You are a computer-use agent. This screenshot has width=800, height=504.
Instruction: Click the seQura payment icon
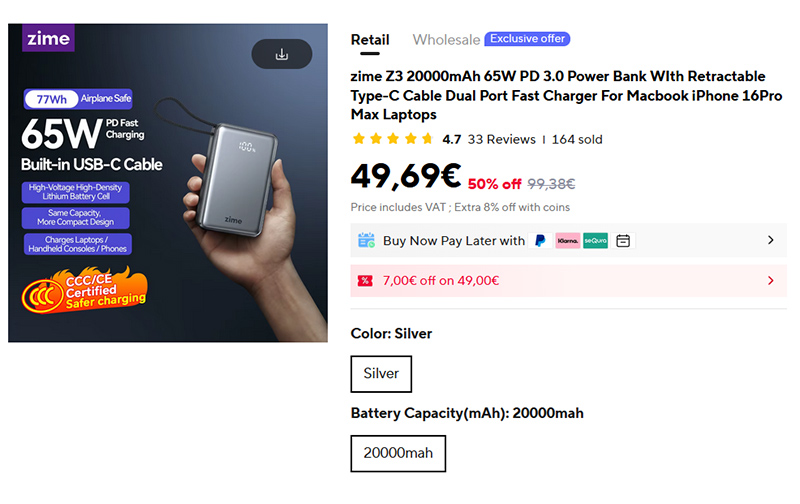[596, 241]
